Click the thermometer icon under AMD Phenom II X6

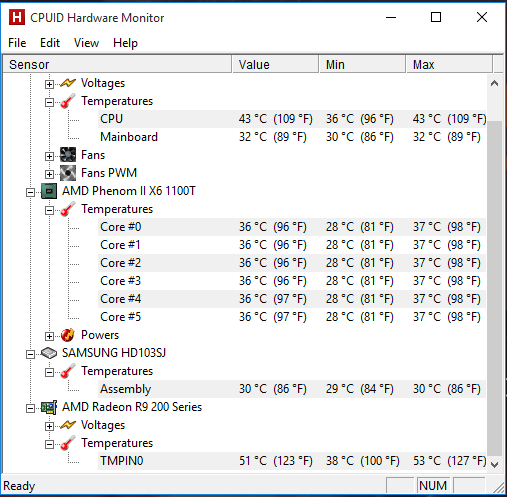point(68,209)
